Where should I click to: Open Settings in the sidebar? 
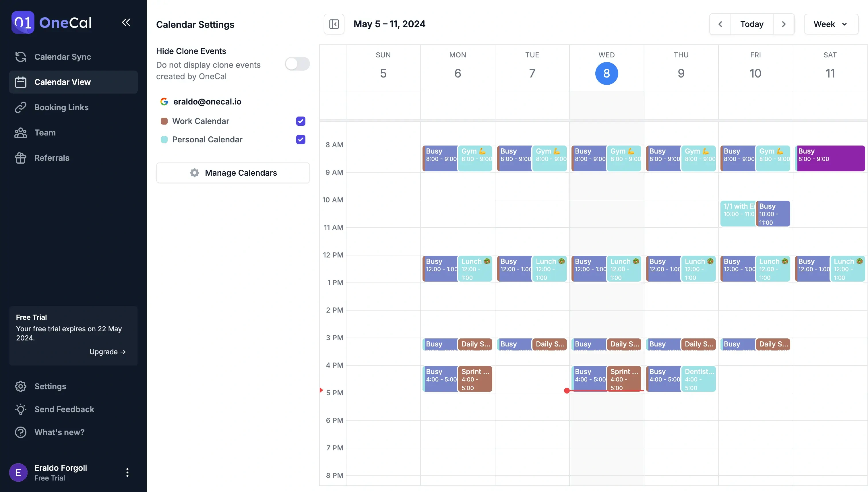[x=50, y=386]
